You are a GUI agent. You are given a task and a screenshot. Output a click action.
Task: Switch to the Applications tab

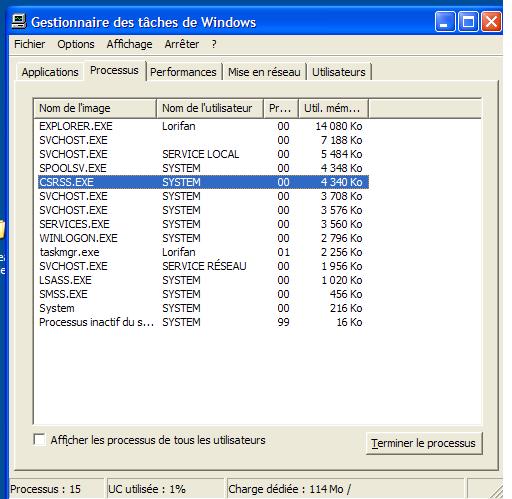(x=50, y=72)
